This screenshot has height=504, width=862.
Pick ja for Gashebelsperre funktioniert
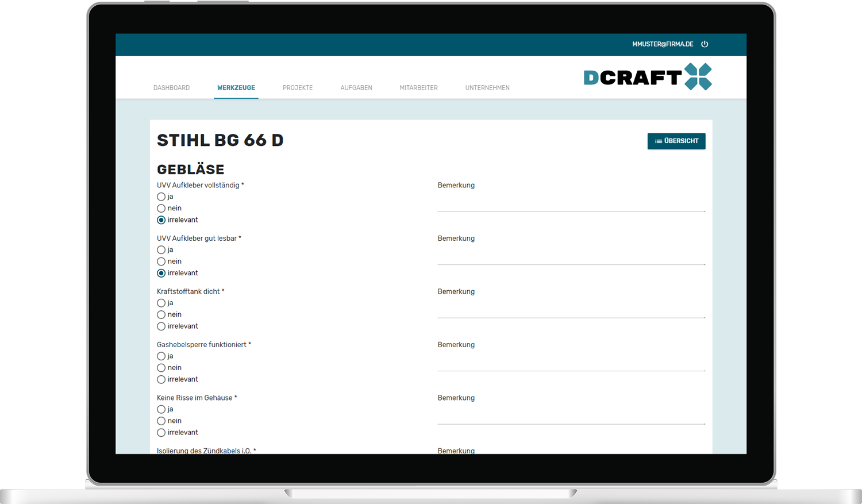coord(161,356)
